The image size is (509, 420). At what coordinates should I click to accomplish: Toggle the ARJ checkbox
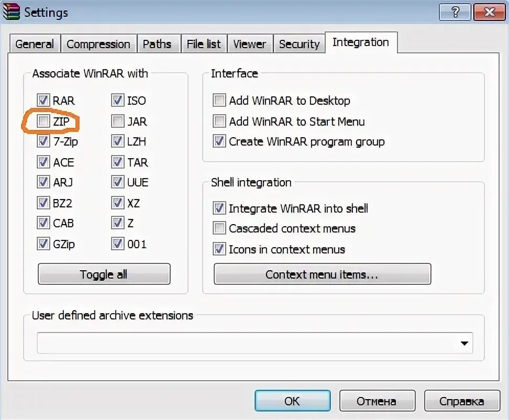pos(43,182)
